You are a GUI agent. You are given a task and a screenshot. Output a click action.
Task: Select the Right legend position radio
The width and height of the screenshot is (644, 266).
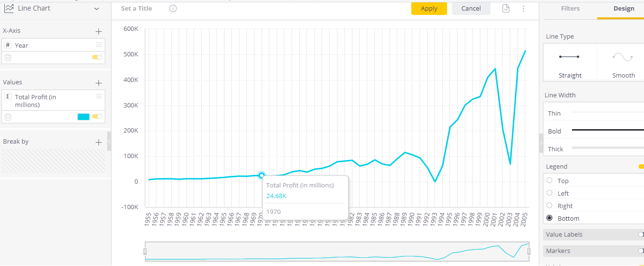[549, 206]
